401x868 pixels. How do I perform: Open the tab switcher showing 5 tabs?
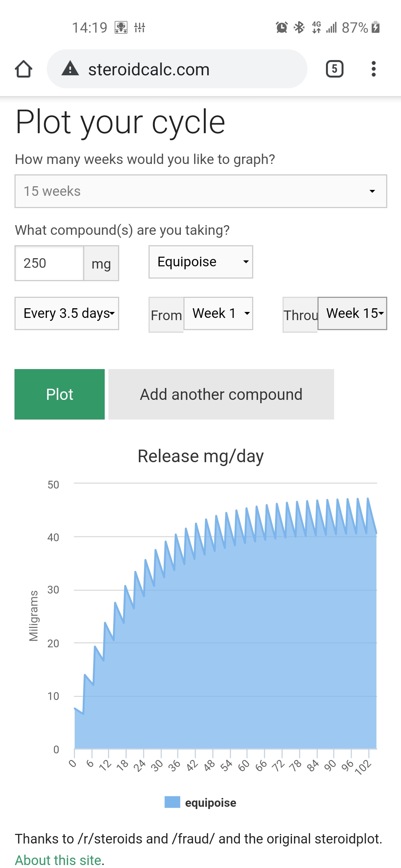pyautogui.click(x=335, y=69)
